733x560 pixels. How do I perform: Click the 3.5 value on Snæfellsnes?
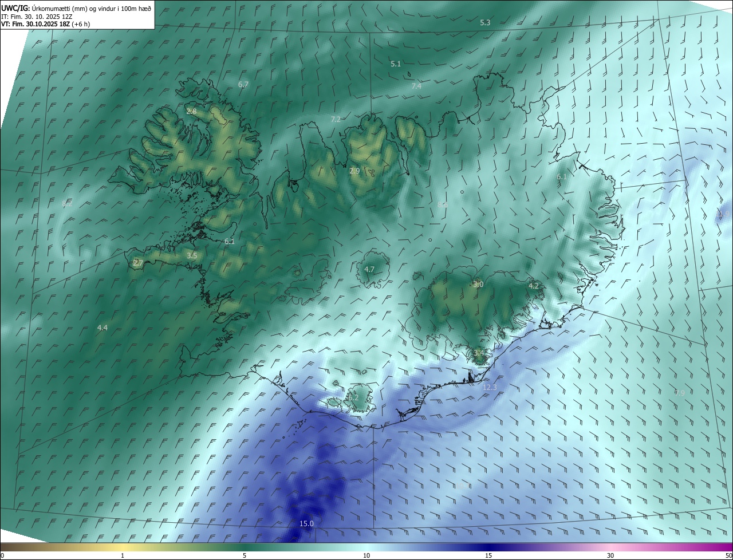[x=192, y=256]
